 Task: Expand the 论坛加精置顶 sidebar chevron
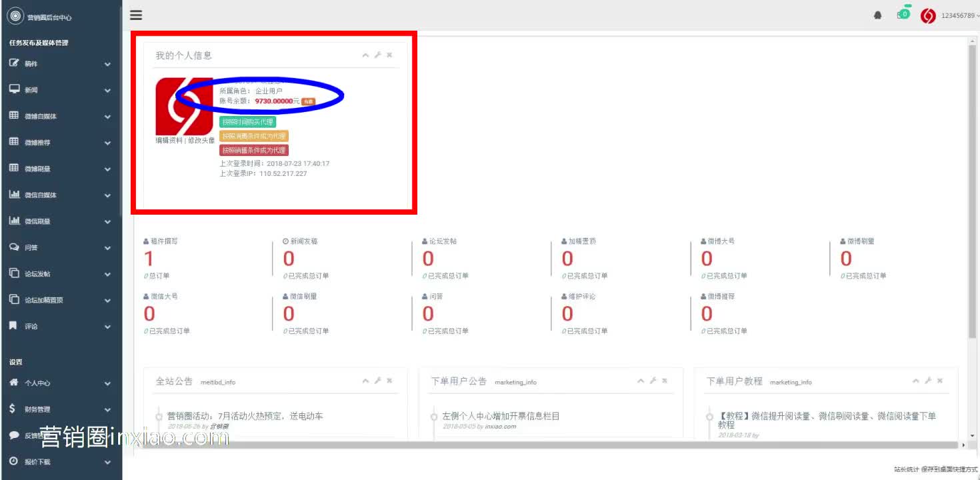tap(107, 301)
